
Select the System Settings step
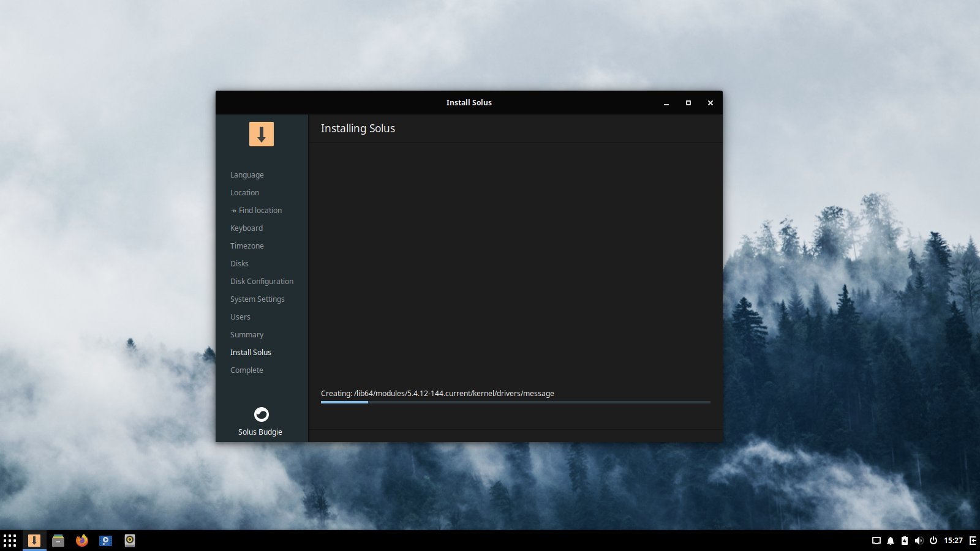pyautogui.click(x=257, y=299)
